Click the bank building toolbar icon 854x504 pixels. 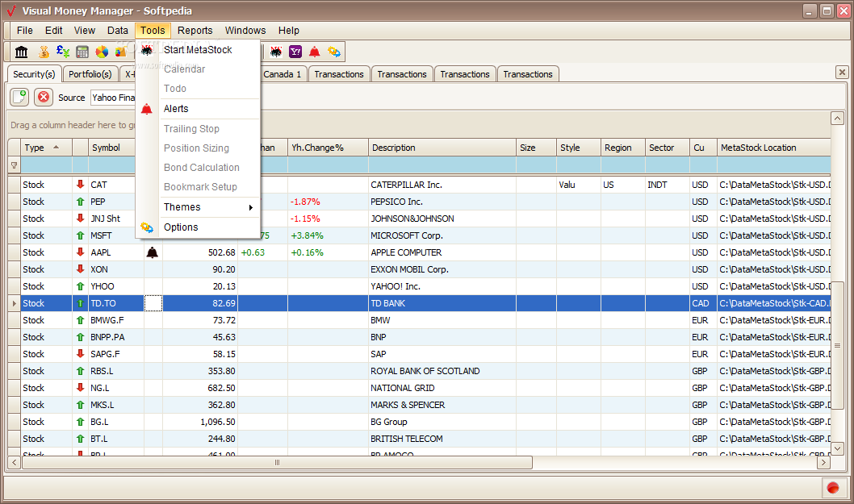[21, 52]
